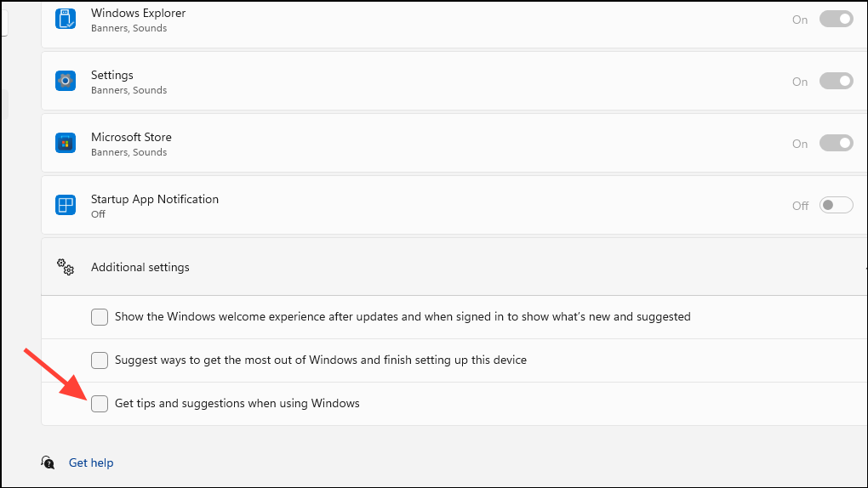
Task: Click the Startup App Notification icon
Action: coord(66,205)
